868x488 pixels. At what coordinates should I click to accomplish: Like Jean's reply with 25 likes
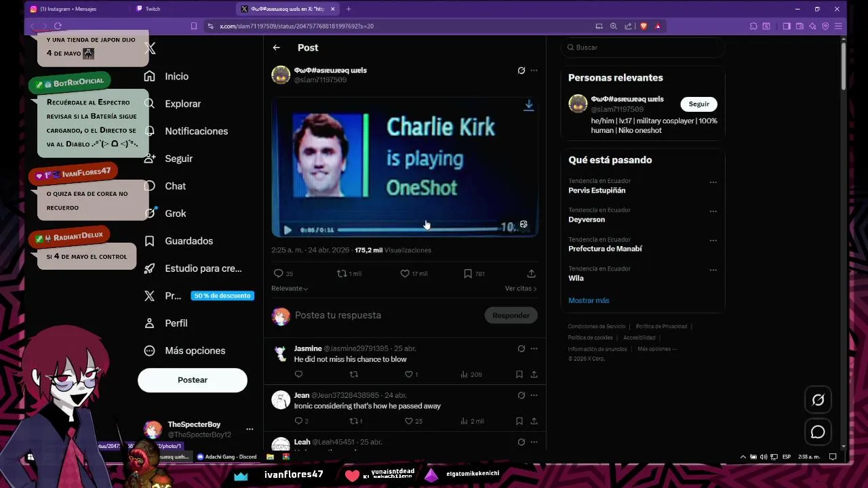pos(408,421)
